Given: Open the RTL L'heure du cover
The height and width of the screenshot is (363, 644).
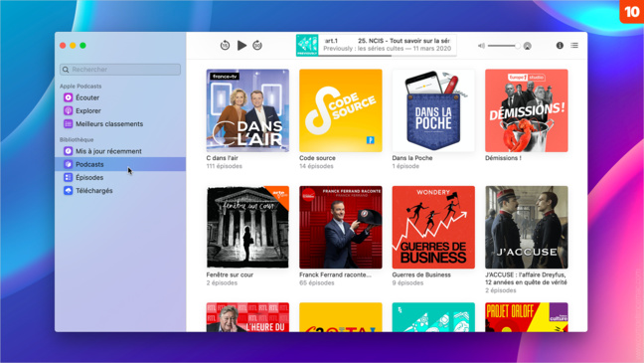Looking at the screenshot, I should point(247,317).
